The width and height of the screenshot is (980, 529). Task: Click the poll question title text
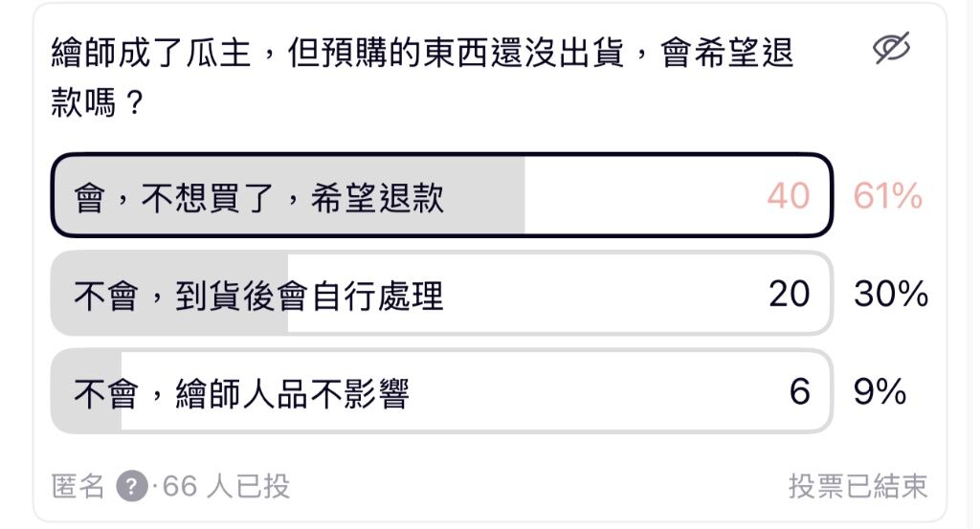tap(422, 77)
